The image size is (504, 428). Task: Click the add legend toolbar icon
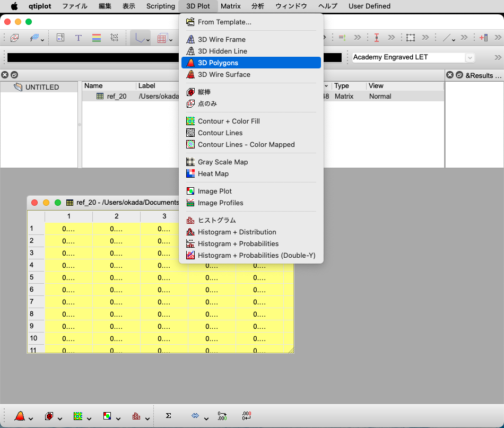click(60, 38)
